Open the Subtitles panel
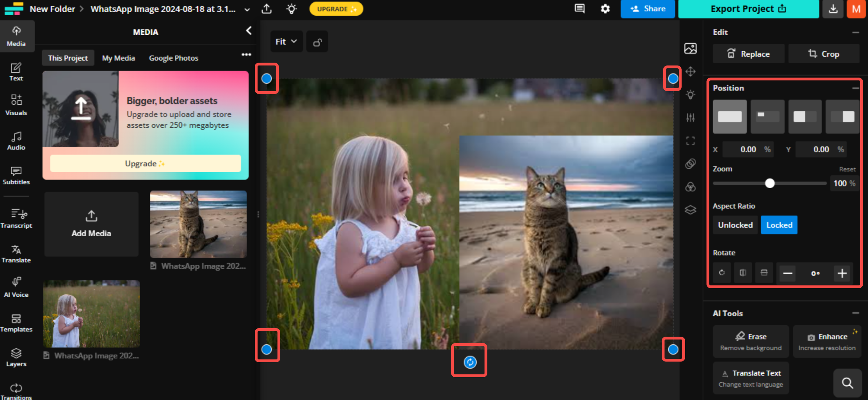This screenshot has width=868, height=400. 16,175
